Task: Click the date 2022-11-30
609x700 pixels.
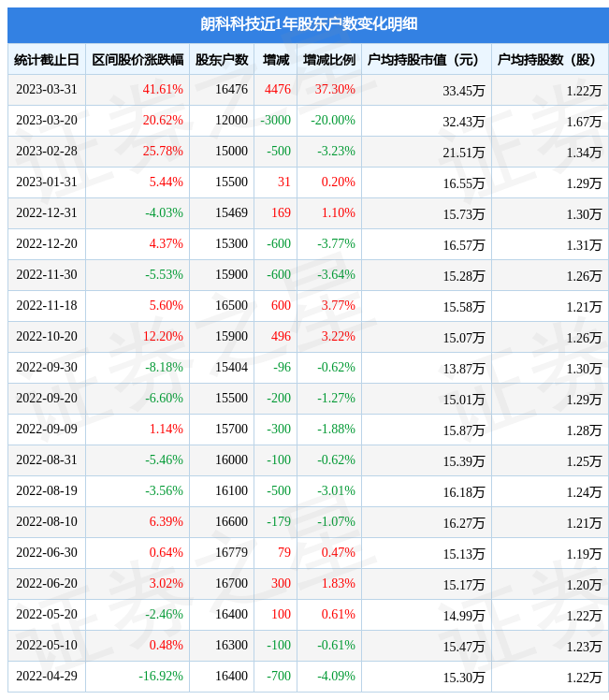Action: tap(47, 274)
